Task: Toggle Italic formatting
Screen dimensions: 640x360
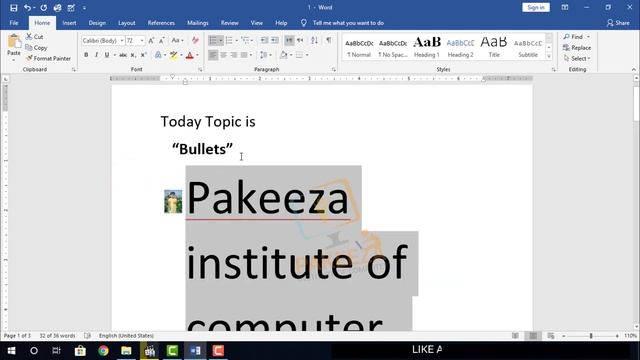Action: [x=96, y=55]
